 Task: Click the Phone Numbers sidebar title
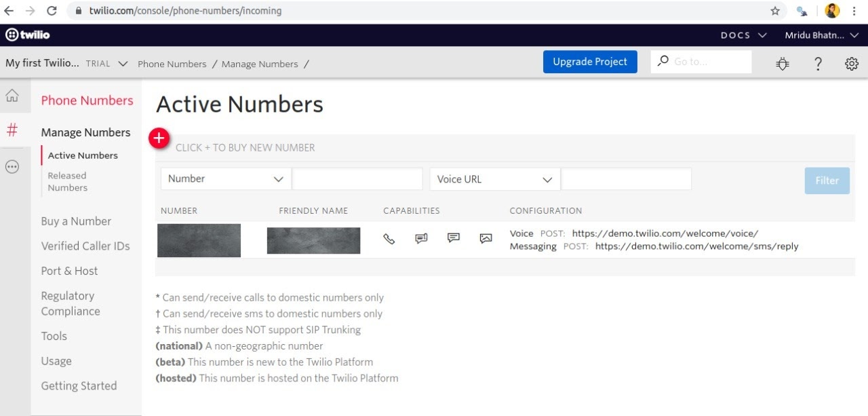click(87, 100)
